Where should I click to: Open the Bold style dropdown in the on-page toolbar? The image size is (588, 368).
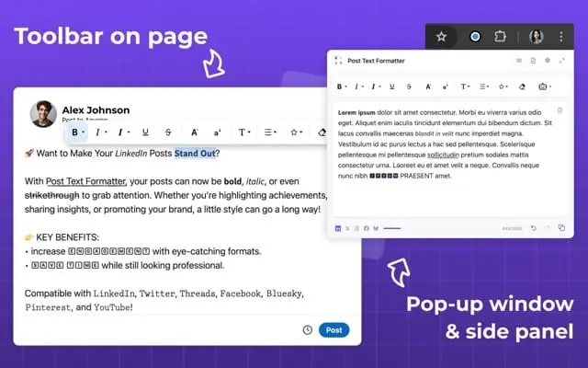coord(77,132)
